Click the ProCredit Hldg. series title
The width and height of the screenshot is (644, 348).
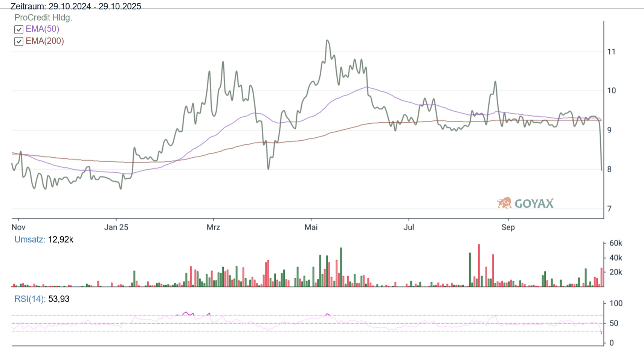coord(43,17)
